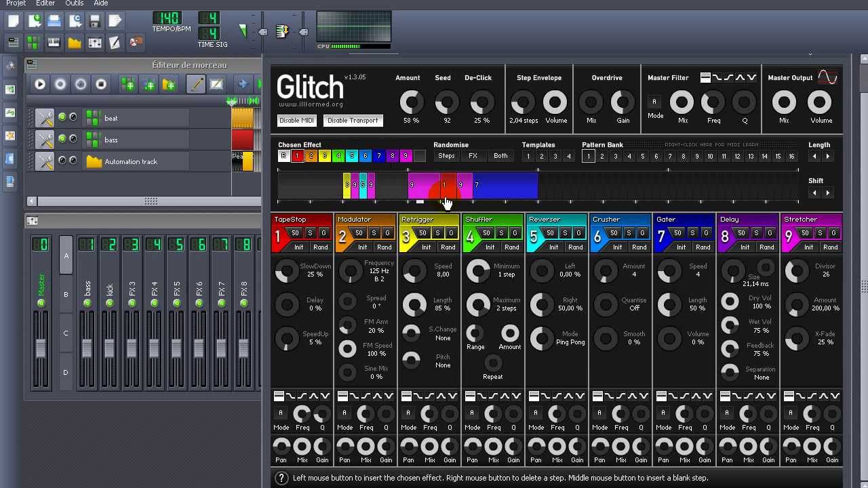
Task: Toggle S button on Gater module
Action: pyautogui.click(x=693, y=233)
